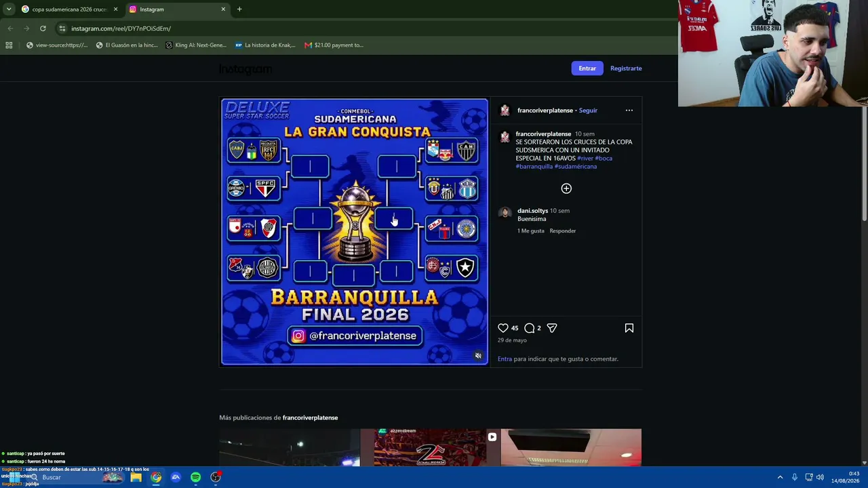868x488 pixels.
Task: Click Entra link to log in and comment
Action: point(505,359)
